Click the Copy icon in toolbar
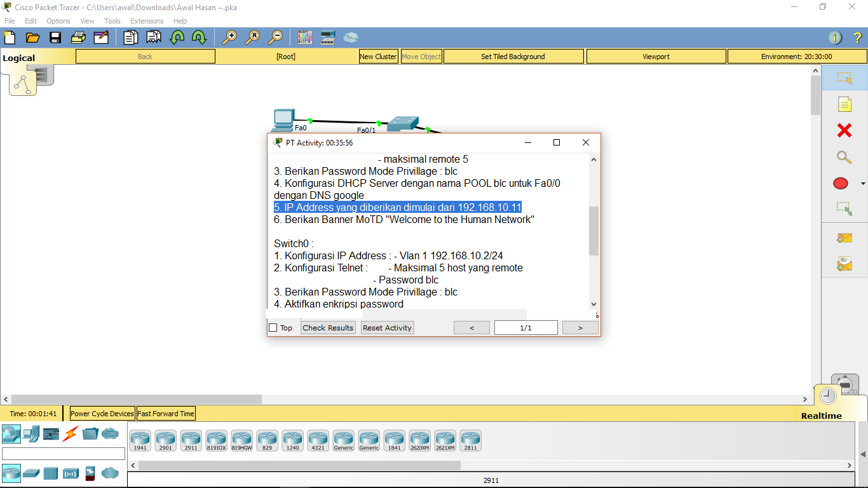868x488 pixels. (130, 37)
